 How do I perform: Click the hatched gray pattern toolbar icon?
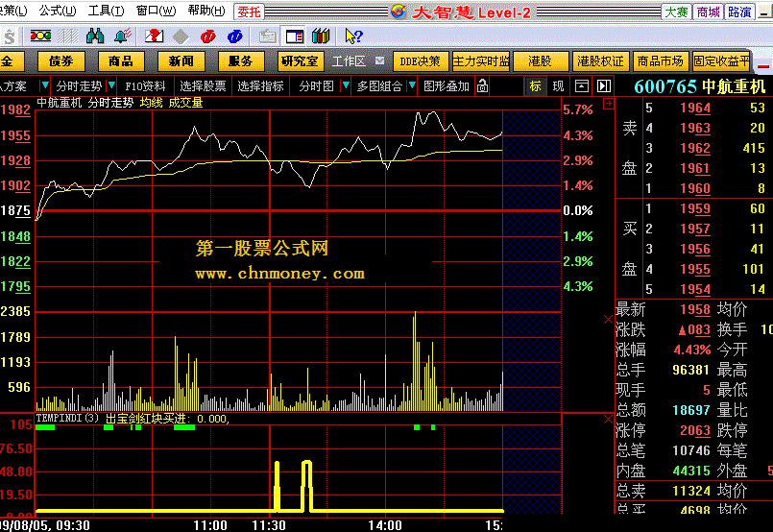click(x=68, y=36)
